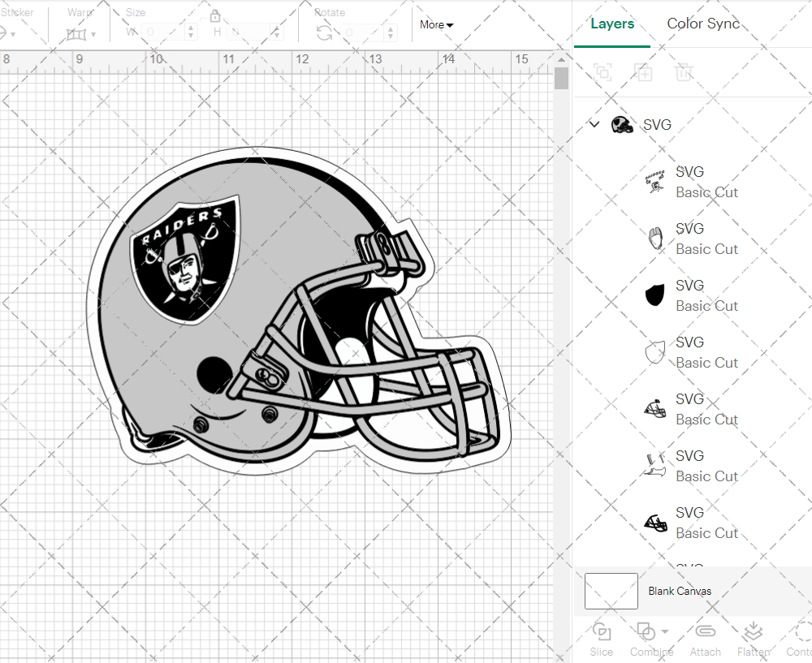Toggle the size aspect ratio lock

tap(215, 15)
